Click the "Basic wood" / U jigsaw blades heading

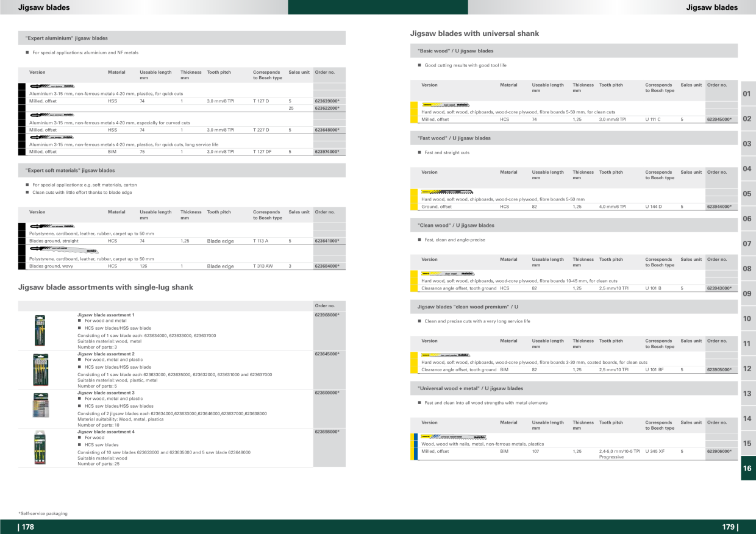455,51
